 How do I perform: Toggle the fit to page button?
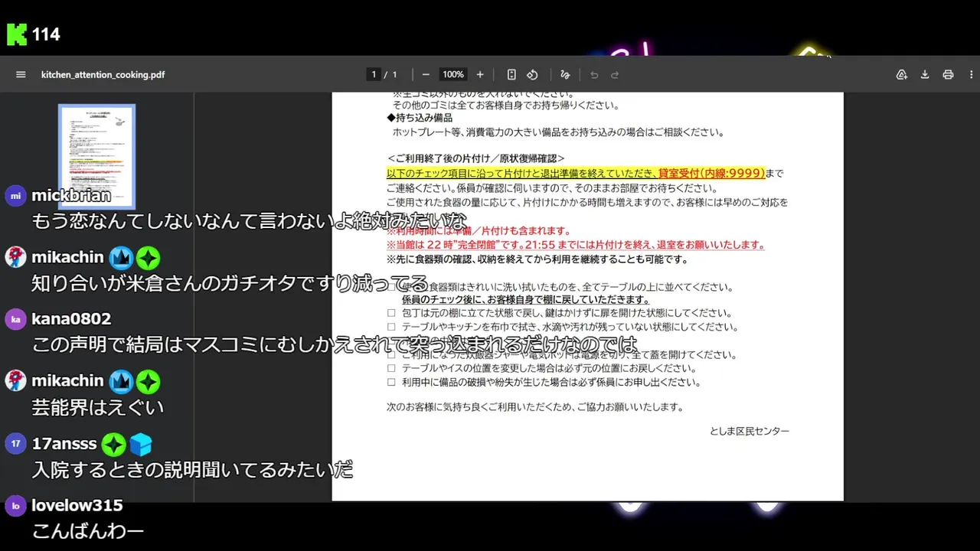tap(511, 74)
